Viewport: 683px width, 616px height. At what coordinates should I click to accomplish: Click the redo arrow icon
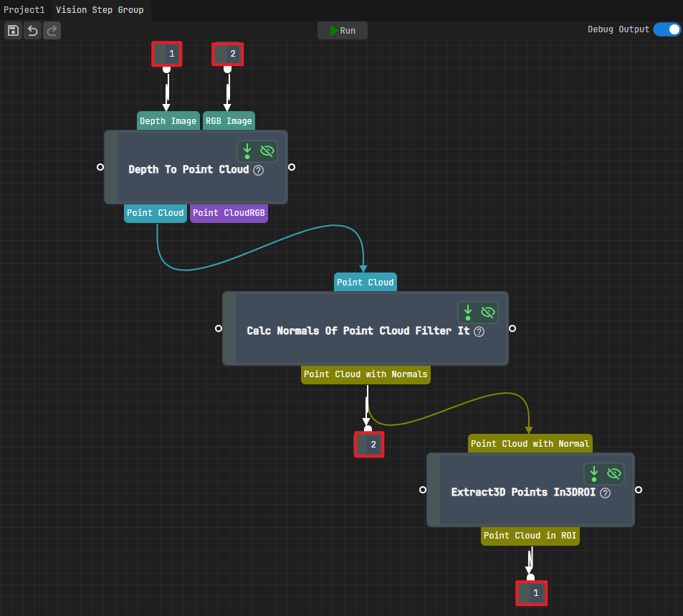coord(52,31)
